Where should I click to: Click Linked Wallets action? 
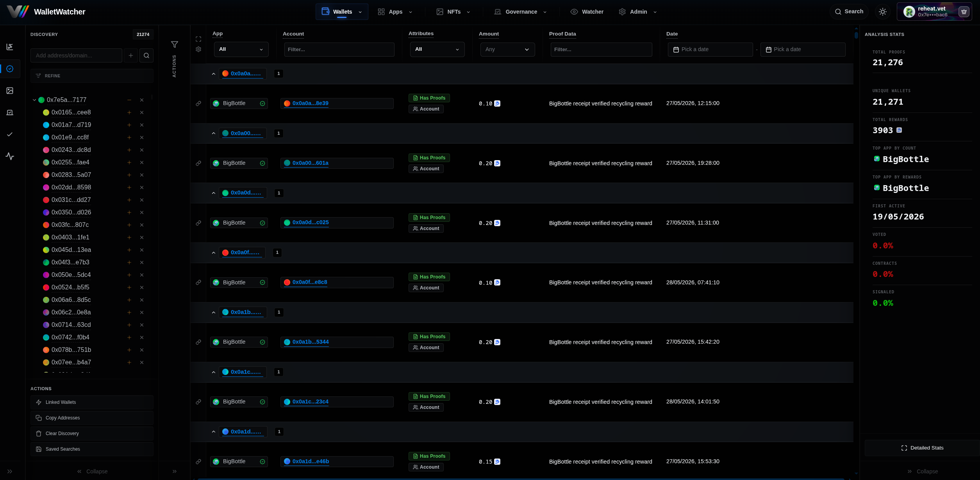pyautogui.click(x=92, y=402)
